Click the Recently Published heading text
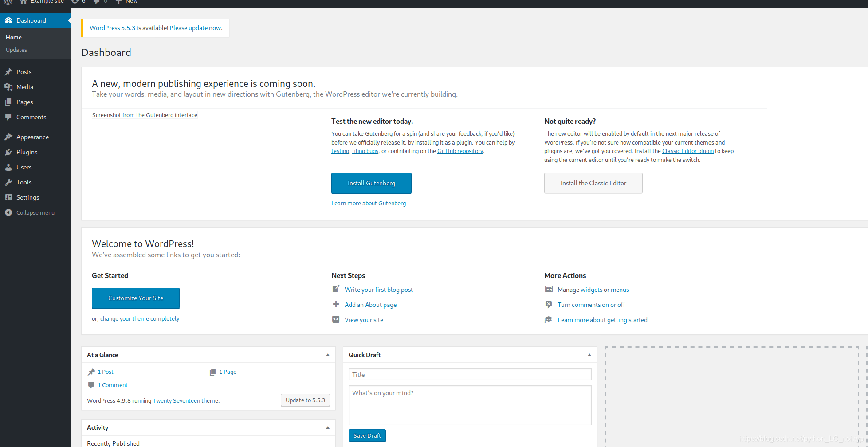Screen dimensions: 868x447 [x=113, y=443]
